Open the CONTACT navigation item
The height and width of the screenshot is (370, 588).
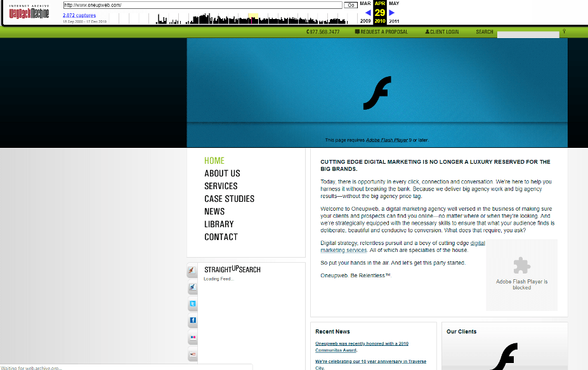coord(221,237)
